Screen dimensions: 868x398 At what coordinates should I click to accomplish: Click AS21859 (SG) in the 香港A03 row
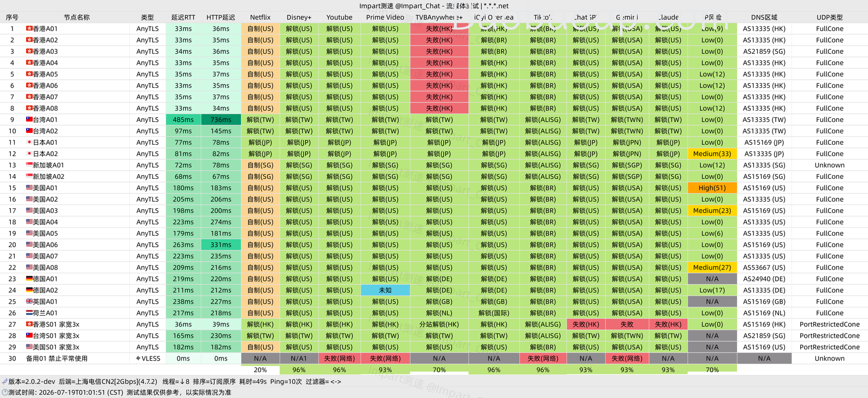[764, 52]
